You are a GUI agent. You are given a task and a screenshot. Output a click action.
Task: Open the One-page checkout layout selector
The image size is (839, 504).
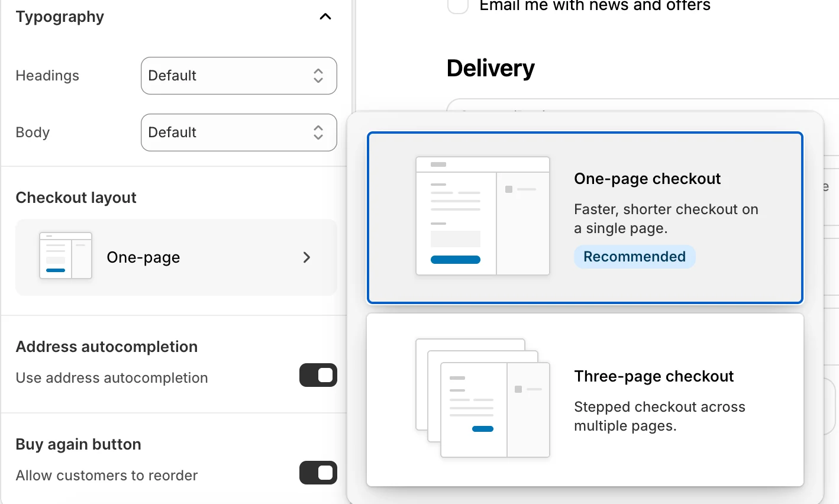pos(176,257)
